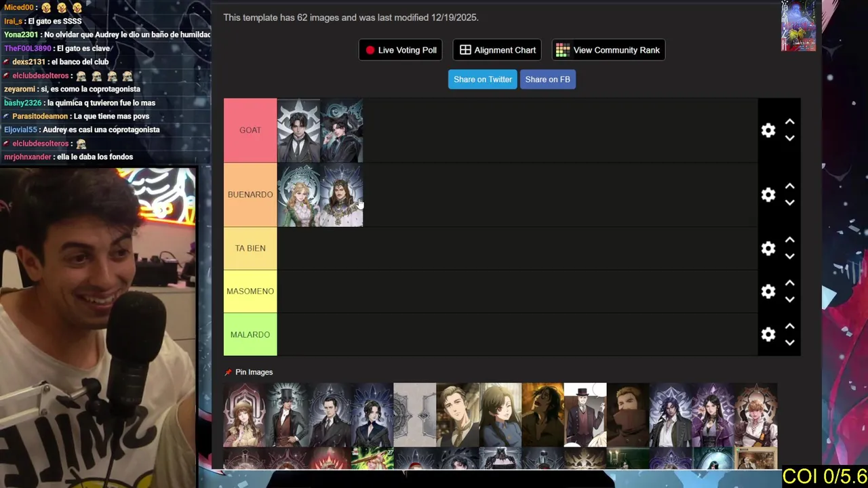This screenshot has height=488, width=868.
Task: Pick the dark-haired woman in blue uniform image
Action: [500, 415]
